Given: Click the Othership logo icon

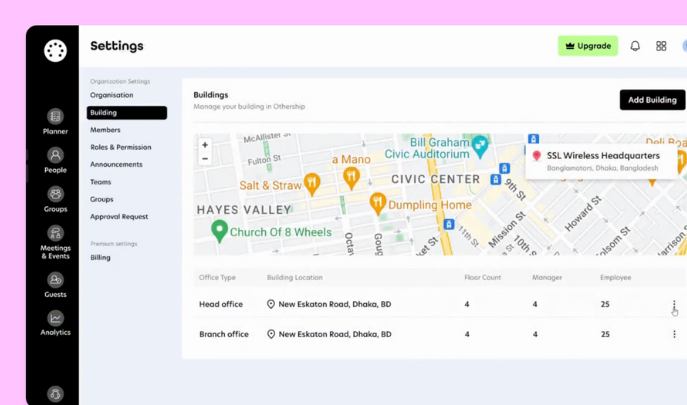Looking at the screenshot, I should pyautogui.click(x=55, y=50).
